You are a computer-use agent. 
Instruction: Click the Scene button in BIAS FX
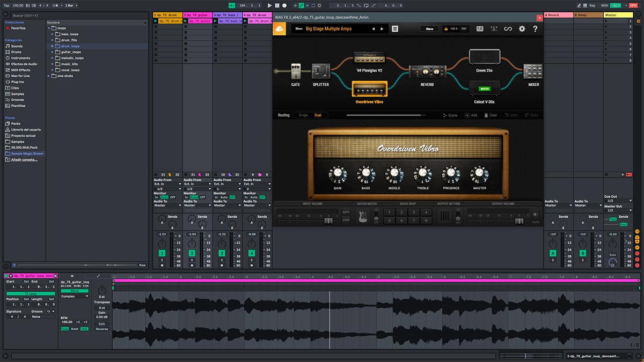pyautogui.click(x=450, y=115)
